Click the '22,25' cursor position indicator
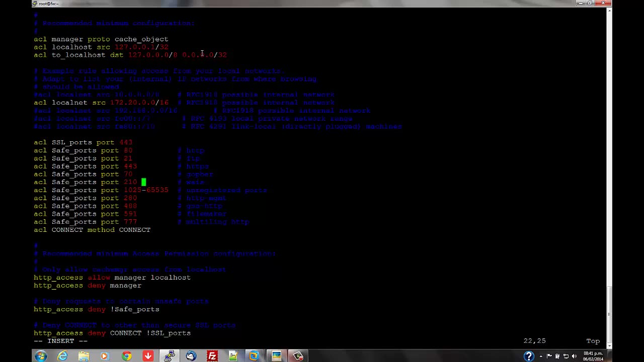Image resolution: width=644 pixels, height=362 pixels. click(x=534, y=341)
